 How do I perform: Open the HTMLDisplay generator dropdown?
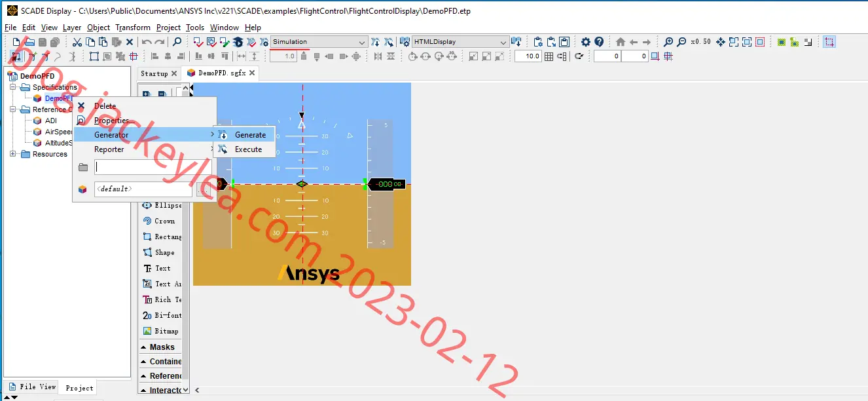(x=460, y=42)
